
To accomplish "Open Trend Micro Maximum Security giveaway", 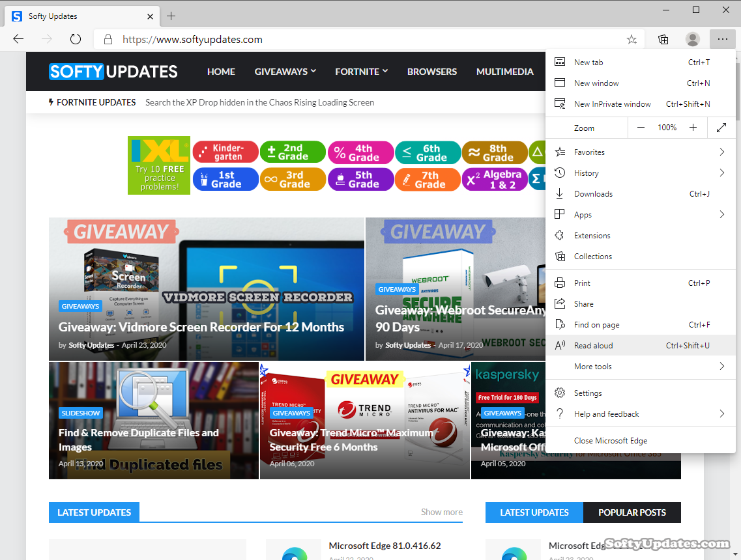I will [351, 440].
